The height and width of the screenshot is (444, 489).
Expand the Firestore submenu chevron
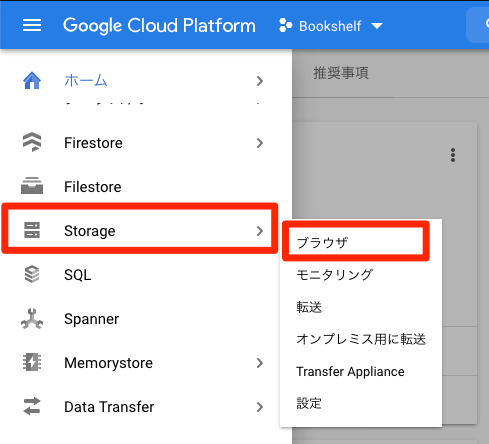[260, 143]
